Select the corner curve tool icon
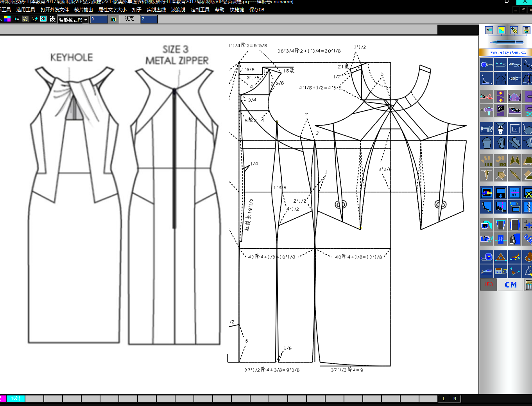 click(x=487, y=78)
